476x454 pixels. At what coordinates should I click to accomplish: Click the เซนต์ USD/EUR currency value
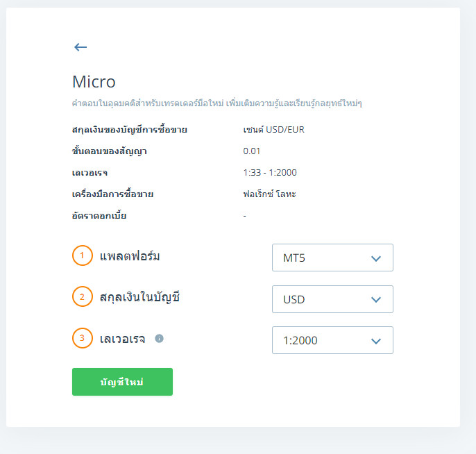coord(273,130)
